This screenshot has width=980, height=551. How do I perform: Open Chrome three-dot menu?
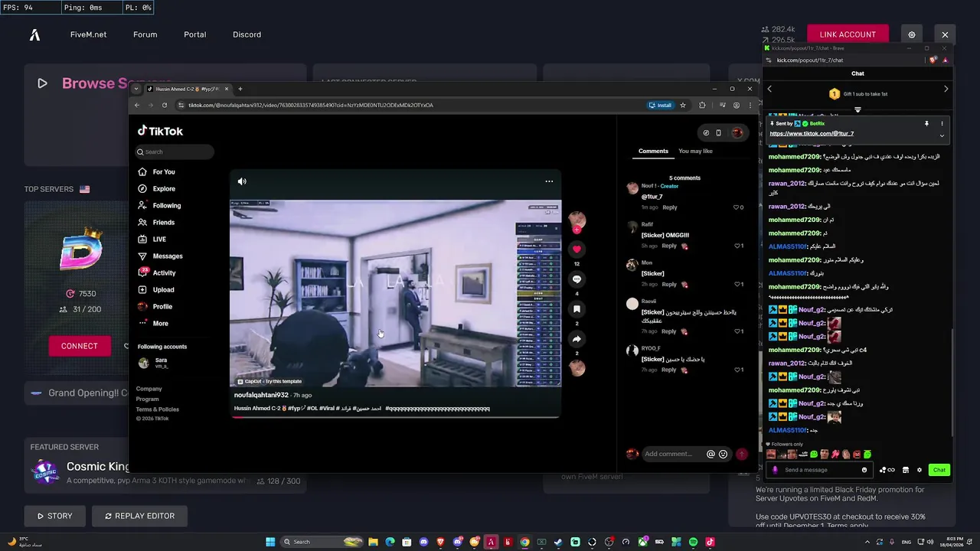750,105
